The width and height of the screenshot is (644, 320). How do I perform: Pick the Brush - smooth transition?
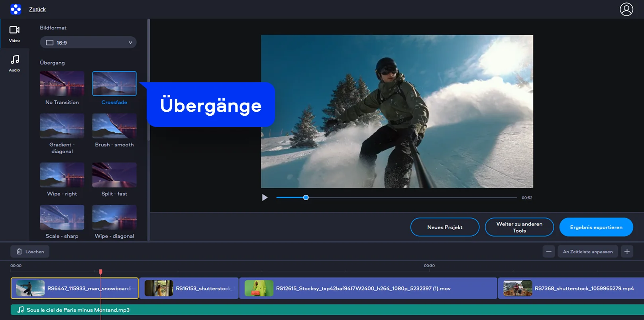click(x=114, y=126)
